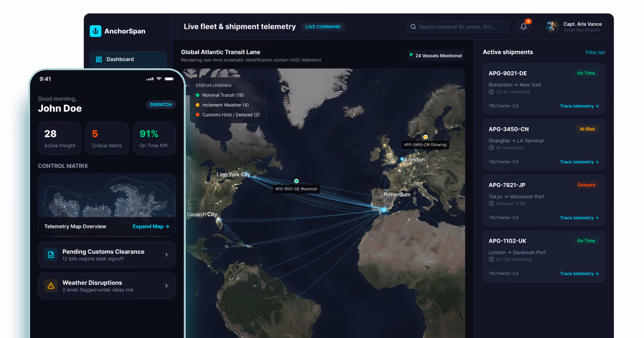Trace telemetry for APG-3450-CN
The image size is (644, 338).
pyautogui.click(x=580, y=162)
